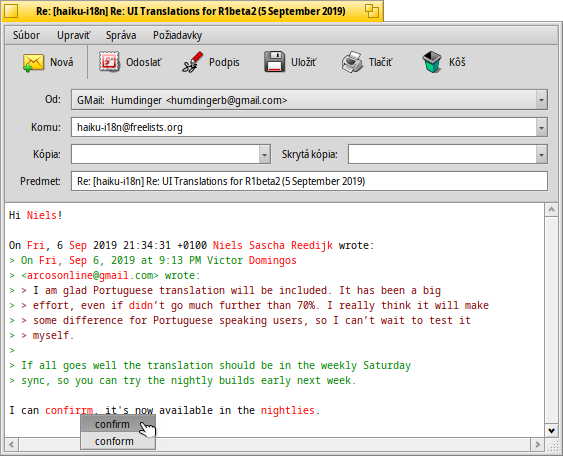The height and width of the screenshot is (456, 563).
Task: Open the Upraviť menu
Action: (74, 35)
